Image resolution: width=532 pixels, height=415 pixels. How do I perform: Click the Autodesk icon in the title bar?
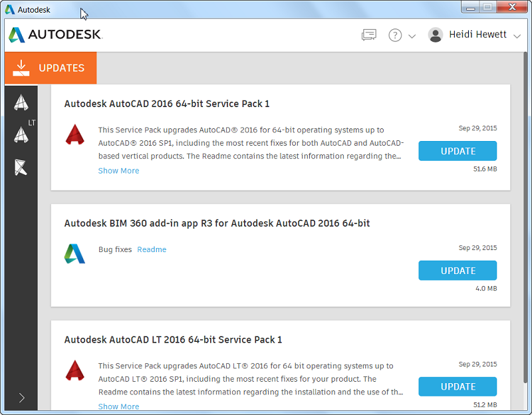(10, 9)
